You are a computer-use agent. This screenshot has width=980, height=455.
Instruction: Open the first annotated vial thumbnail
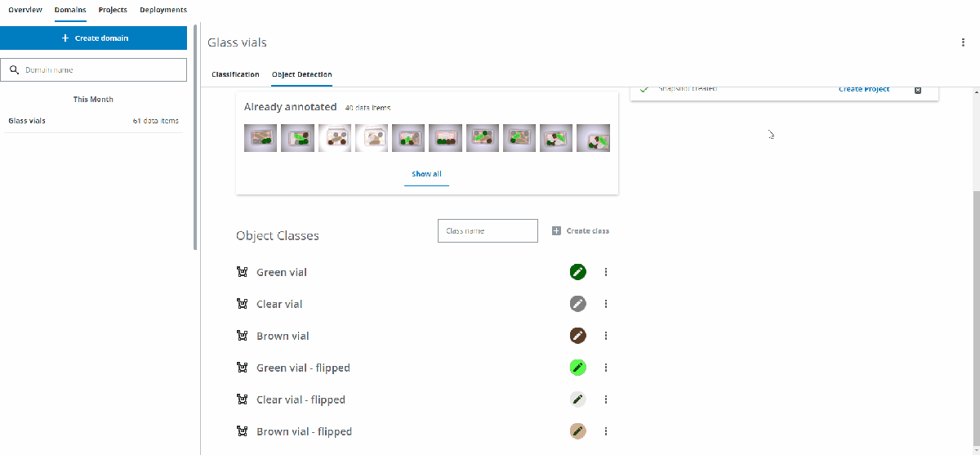[261, 138]
